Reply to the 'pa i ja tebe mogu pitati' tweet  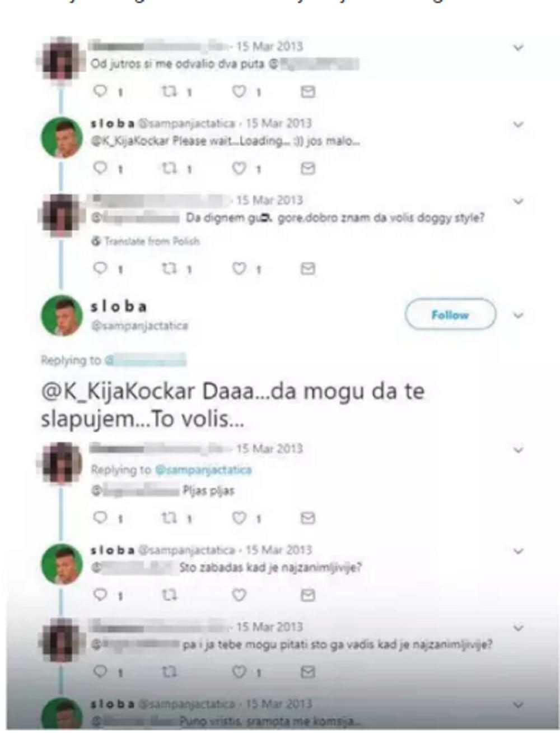coord(101,671)
